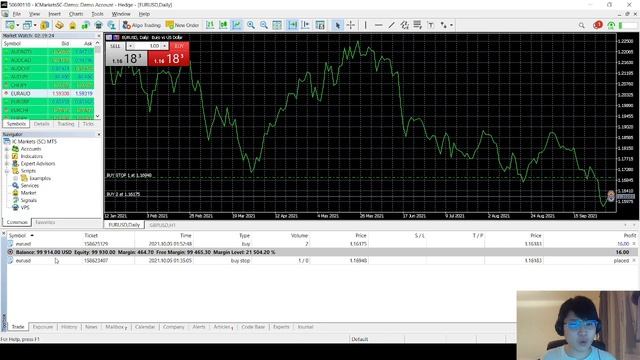Image resolution: width=640 pixels, height=360 pixels.
Task: Switch chart to bar chart mode
Action: click(x=210, y=25)
